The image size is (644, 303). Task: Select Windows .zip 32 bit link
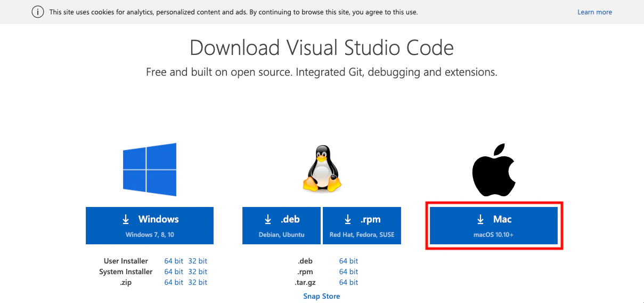(198, 282)
